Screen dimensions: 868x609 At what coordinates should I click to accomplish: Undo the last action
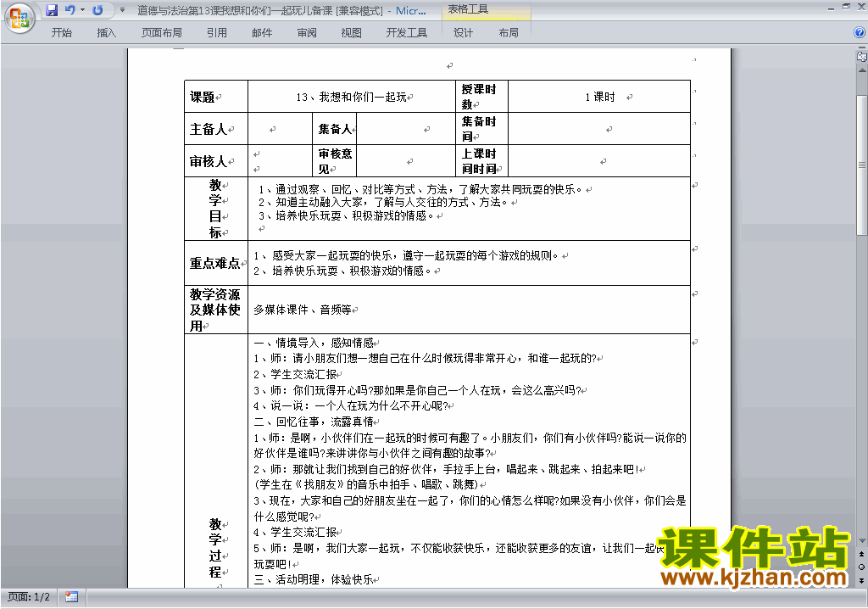(x=70, y=10)
